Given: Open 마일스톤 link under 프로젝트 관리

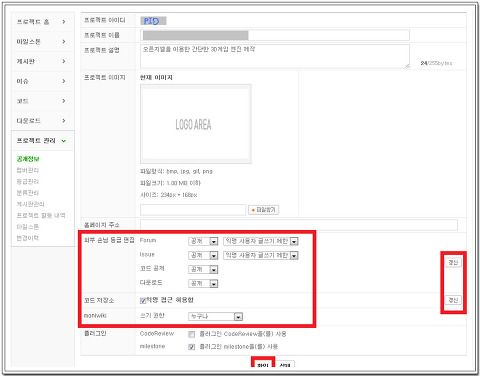Looking at the screenshot, I should click(28, 227).
